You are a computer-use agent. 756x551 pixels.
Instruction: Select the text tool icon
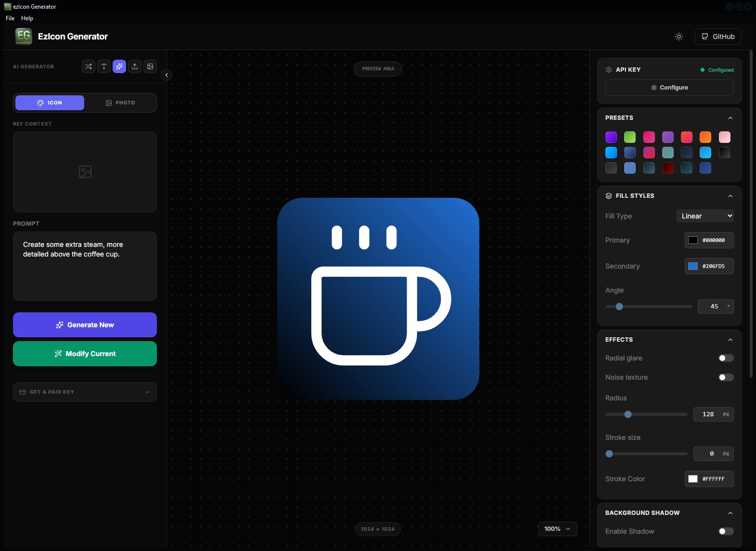104,66
